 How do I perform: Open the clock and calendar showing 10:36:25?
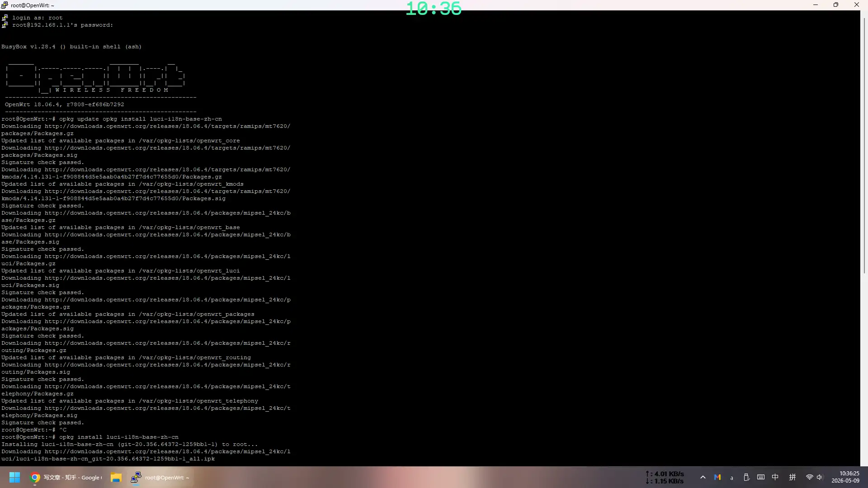pos(845,477)
